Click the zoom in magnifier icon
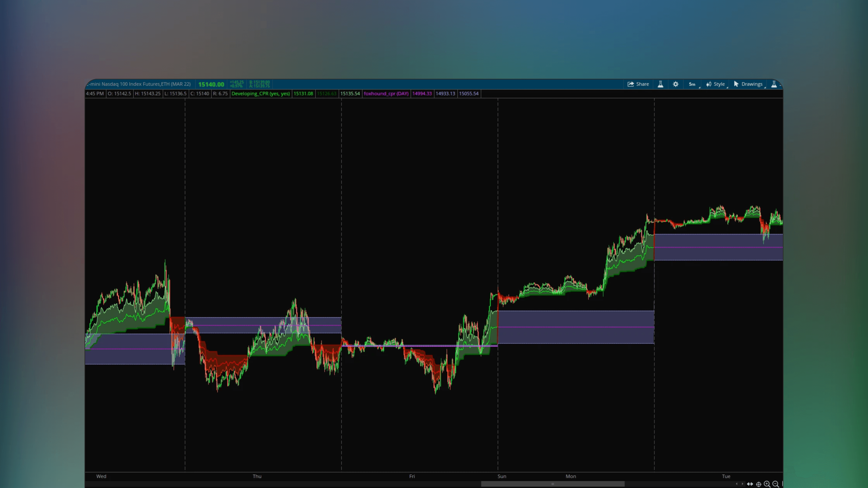The height and width of the screenshot is (488, 868). point(767,484)
